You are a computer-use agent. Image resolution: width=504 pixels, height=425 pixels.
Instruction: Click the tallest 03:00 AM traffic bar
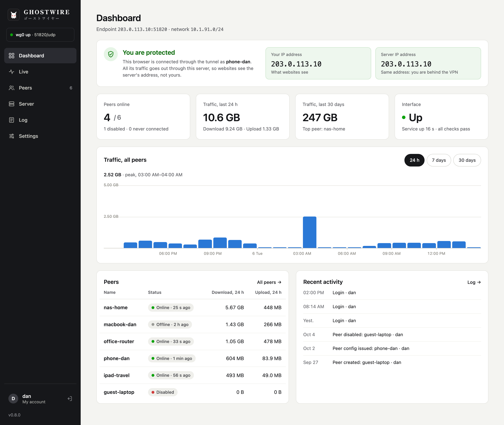pyautogui.click(x=309, y=232)
